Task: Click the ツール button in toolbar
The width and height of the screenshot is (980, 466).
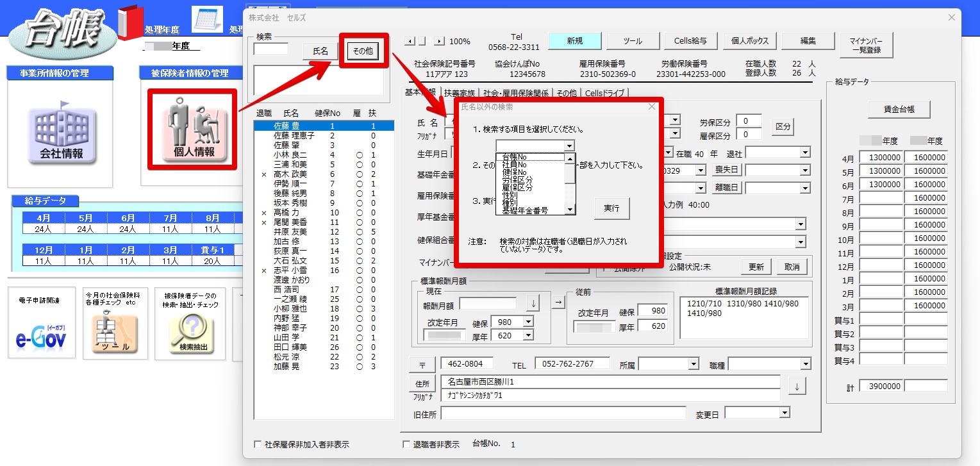Action: point(633,41)
